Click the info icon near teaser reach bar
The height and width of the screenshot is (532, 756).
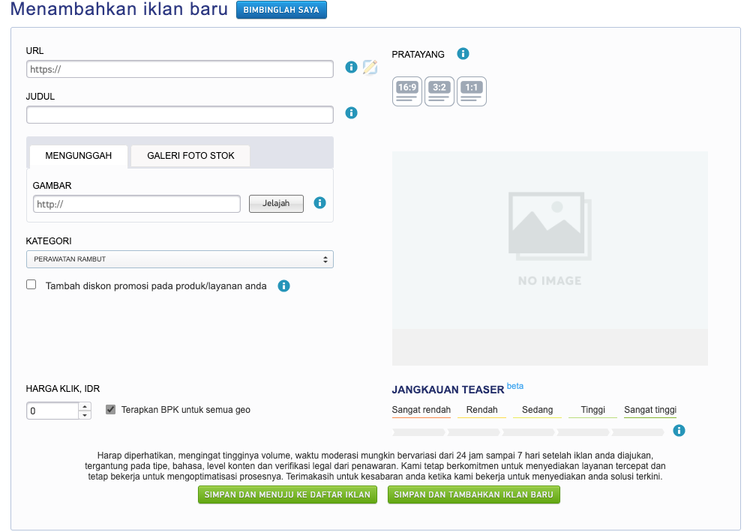(679, 430)
